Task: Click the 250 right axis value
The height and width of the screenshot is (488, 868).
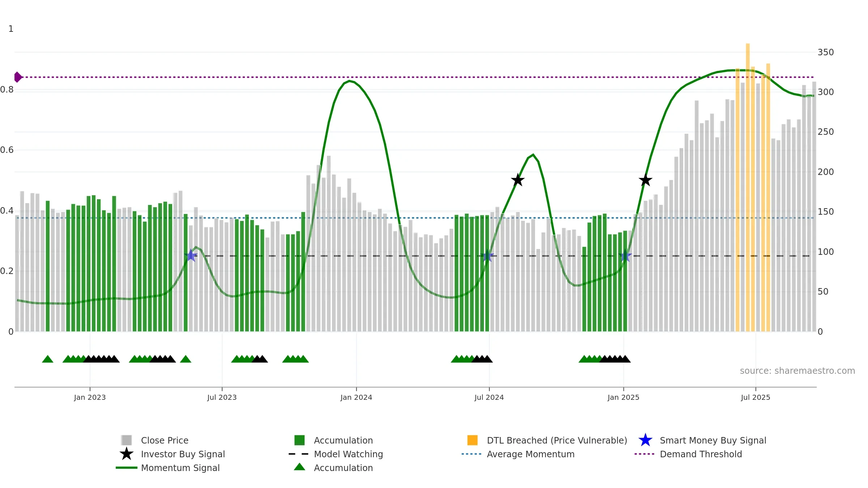Action: pos(826,132)
